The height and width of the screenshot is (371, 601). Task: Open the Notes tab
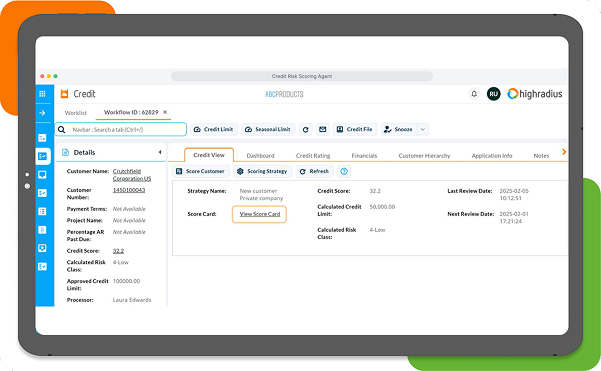coord(541,156)
